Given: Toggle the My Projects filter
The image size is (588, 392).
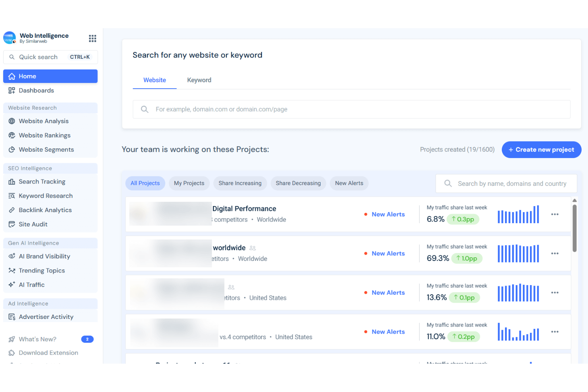Looking at the screenshot, I should pos(189,183).
